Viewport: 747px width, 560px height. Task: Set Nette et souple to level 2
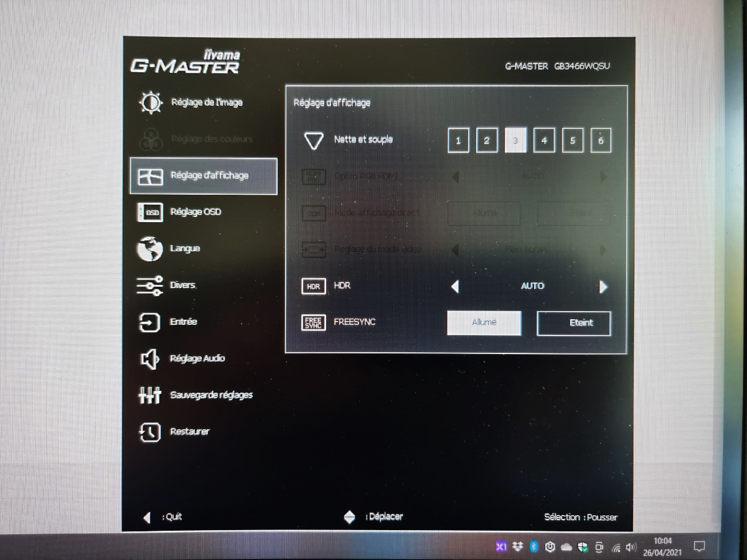487,141
